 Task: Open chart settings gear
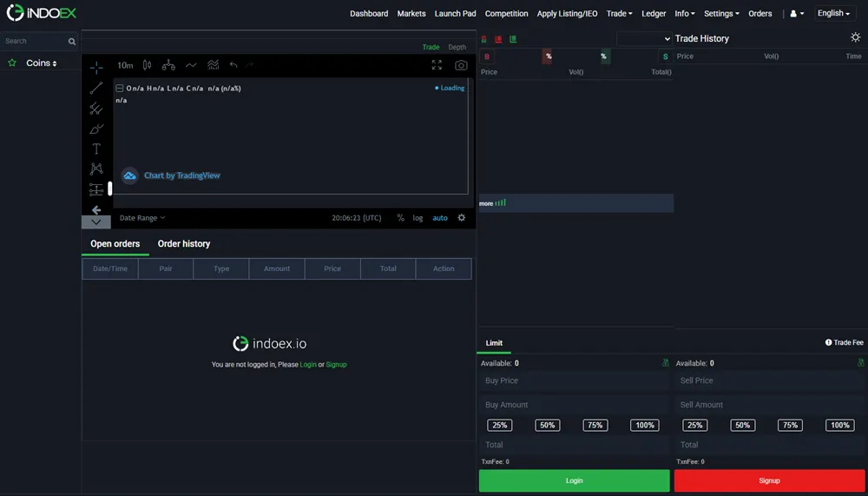click(x=461, y=218)
